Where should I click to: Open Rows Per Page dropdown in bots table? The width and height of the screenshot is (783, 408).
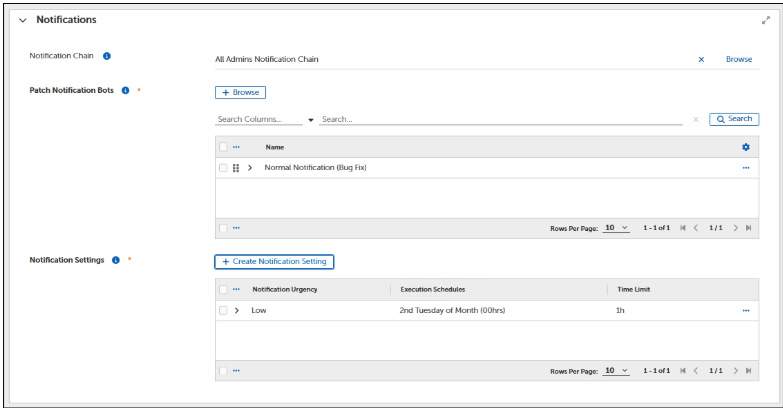[x=616, y=228]
